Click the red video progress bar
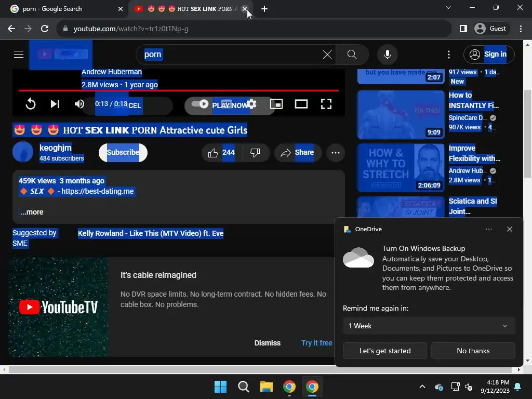 click(x=179, y=90)
